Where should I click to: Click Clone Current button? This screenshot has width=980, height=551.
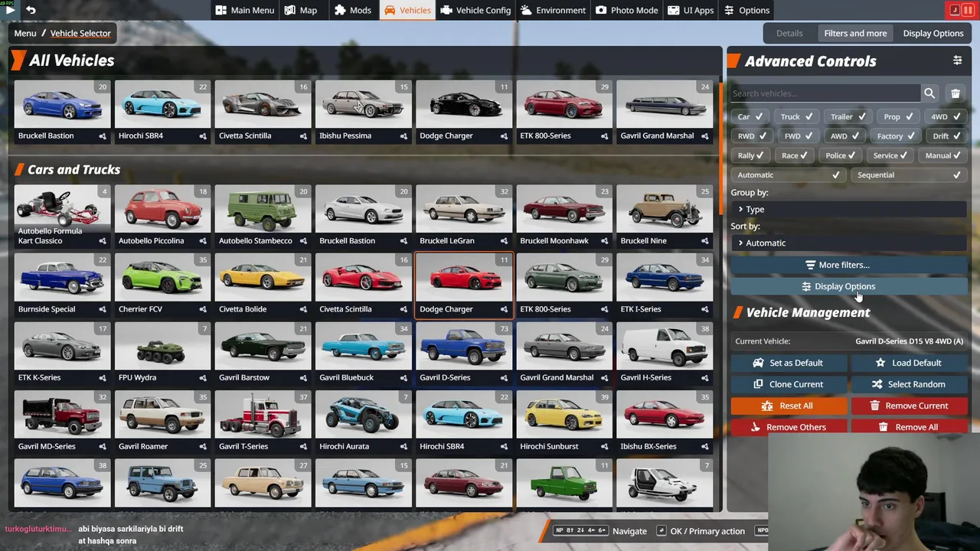[x=788, y=384]
